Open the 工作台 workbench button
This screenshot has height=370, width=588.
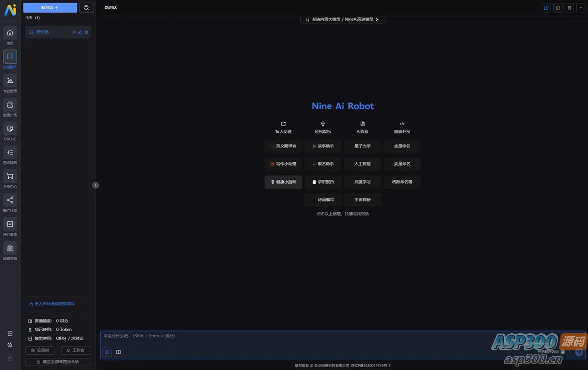tap(76, 350)
